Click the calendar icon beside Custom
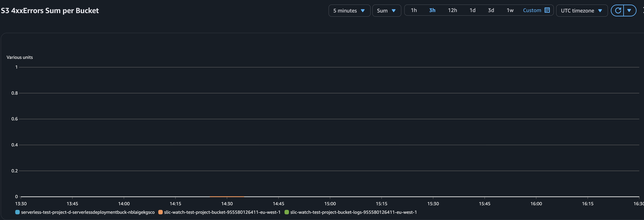The image size is (644, 220). [547, 10]
